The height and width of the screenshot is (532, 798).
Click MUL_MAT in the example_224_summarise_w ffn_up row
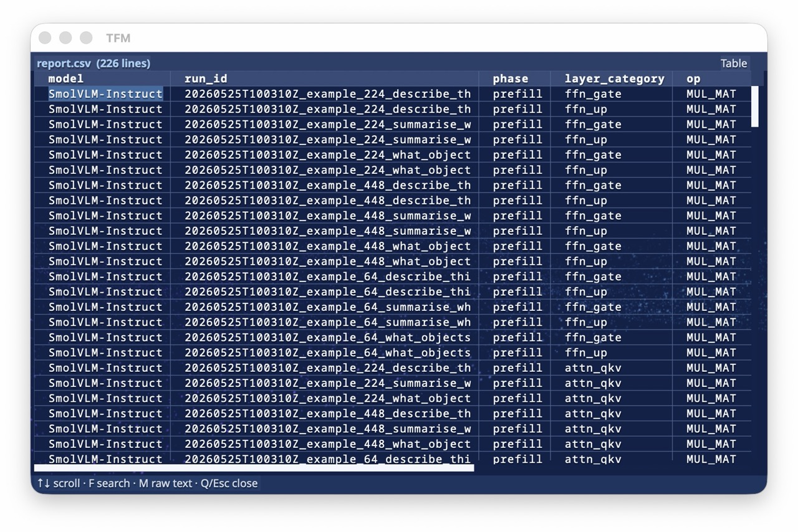click(711, 140)
